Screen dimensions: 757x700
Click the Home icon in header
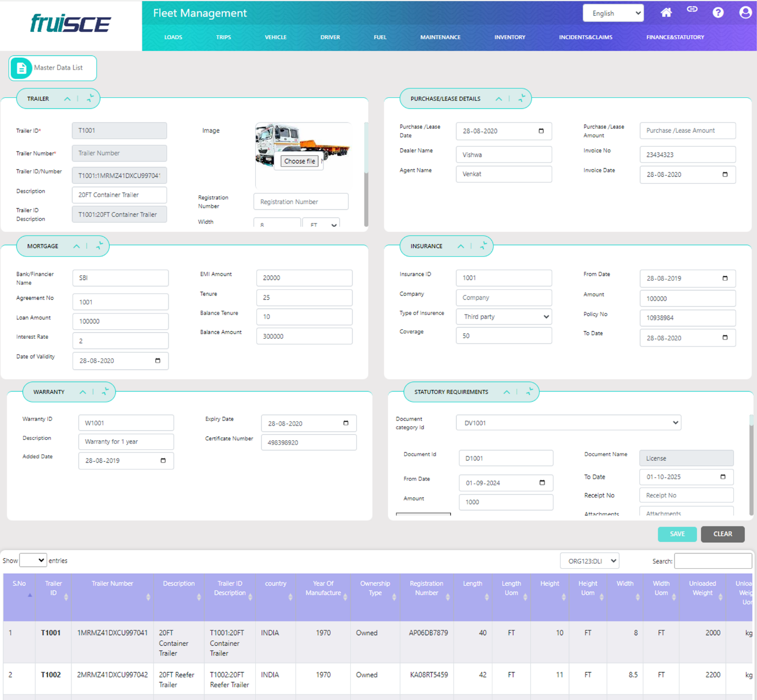[666, 13]
